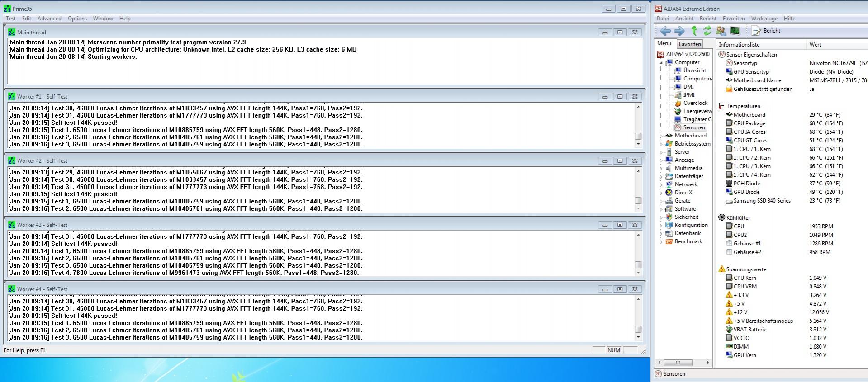Click the green monitor toolbar icon in AIDA64

[735, 31]
